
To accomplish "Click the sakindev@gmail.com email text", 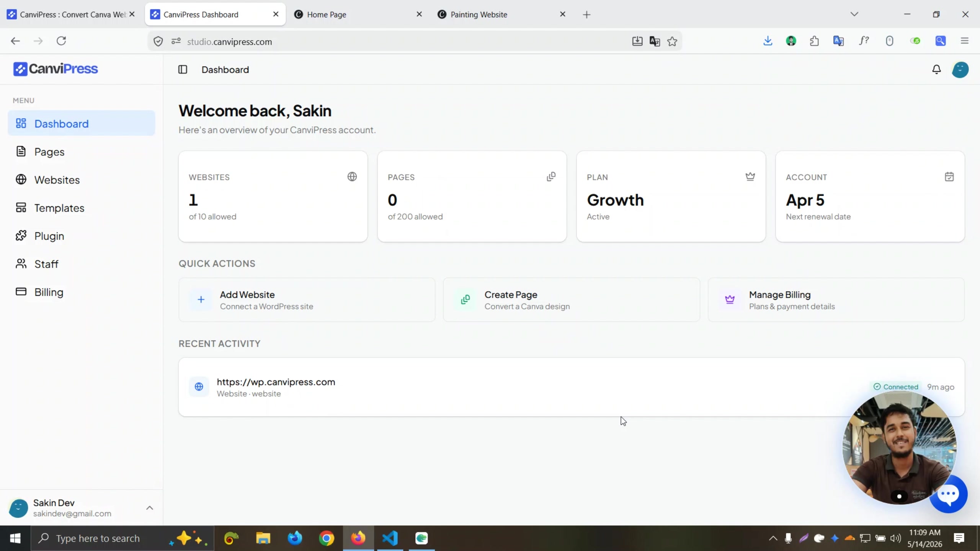I will (72, 514).
